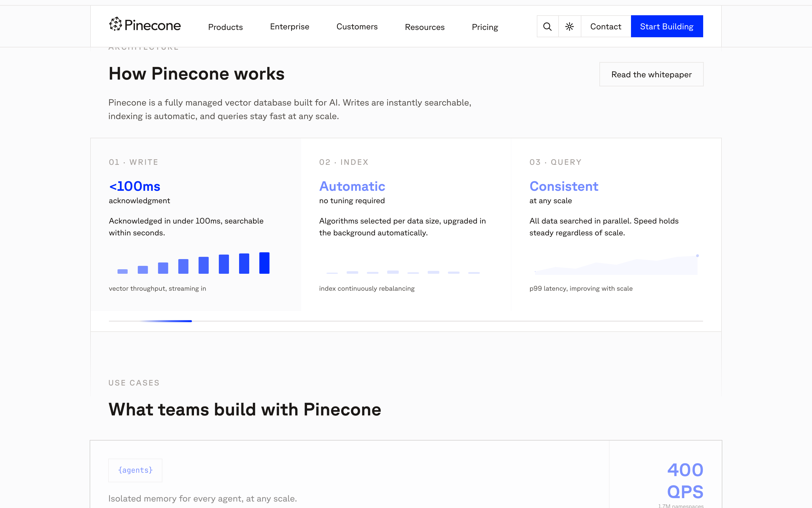Open the Resources menu
The width and height of the screenshot is (812, 508).
click(424, 27)
